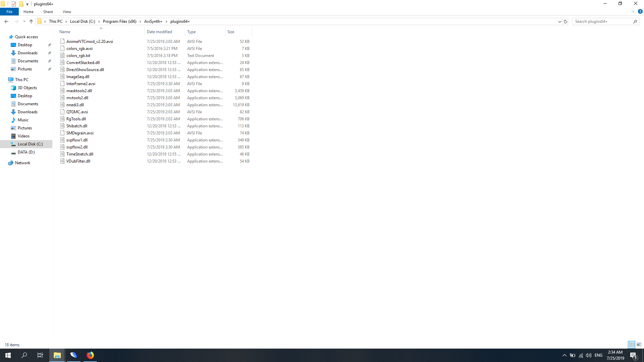Click the Search plugins64+ field
Image resolution: width=644 pixels, height=362 pixels.
point(602,21)
